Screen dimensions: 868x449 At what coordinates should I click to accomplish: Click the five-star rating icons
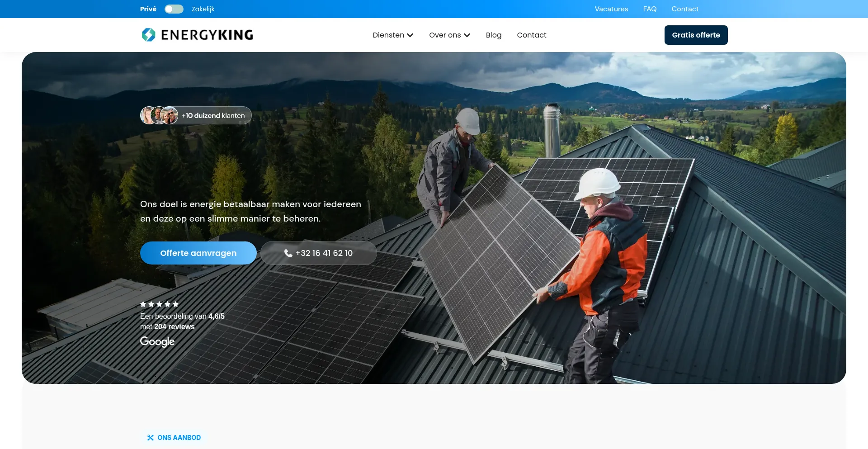point(159,304)
